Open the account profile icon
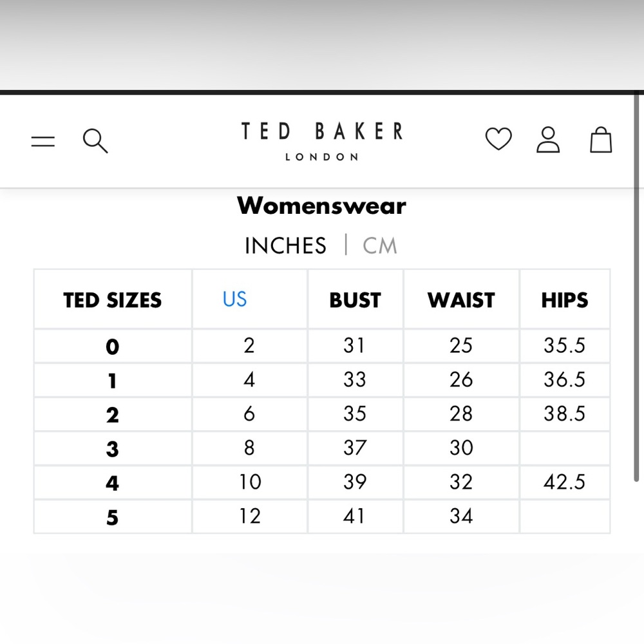The height and width of the screenshot is (644, 644). point(548,140)
